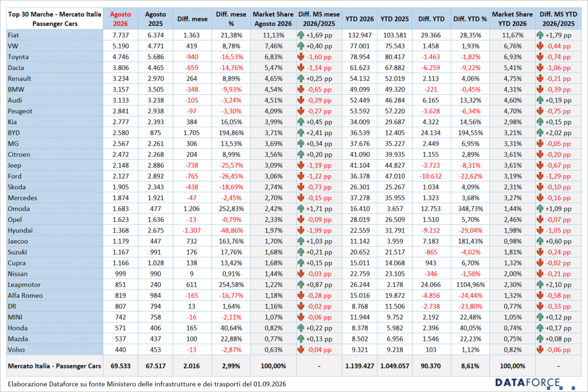Click the 'Leapmotor' brand name
This screenshot has width=588, height=392.
(x=24, y=285)
